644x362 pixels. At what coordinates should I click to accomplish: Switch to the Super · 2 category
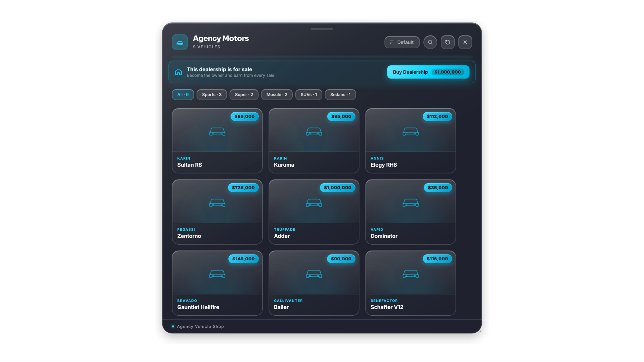(x=244, y=95)
